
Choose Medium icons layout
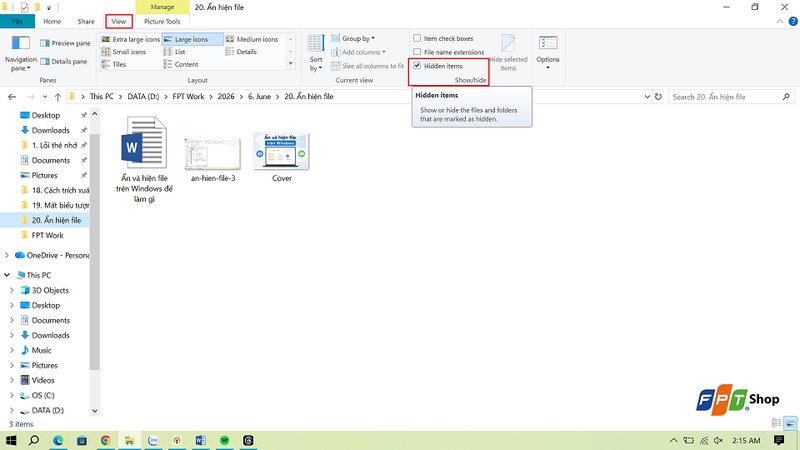[252, 39]
